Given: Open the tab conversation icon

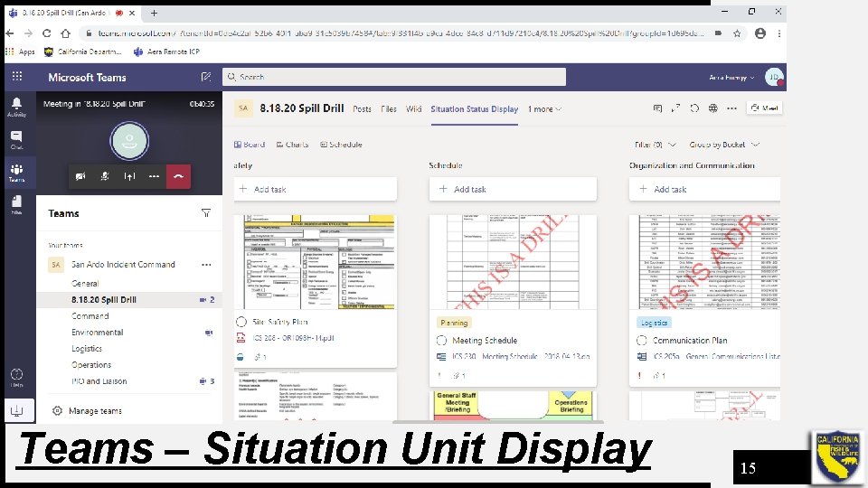Looking at the screenshot, I should click(657, 108).
